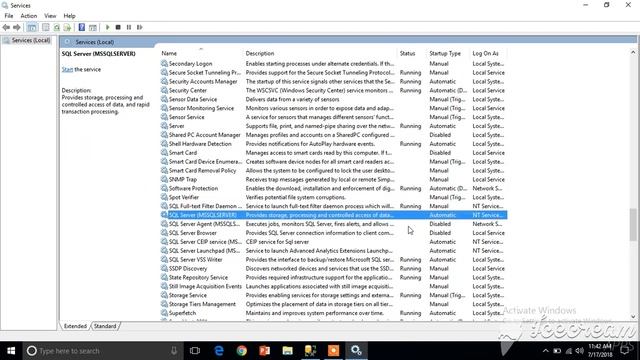Select the Storage Service row
Viewport: 640px width, 360px height.
tap(333, 296)
